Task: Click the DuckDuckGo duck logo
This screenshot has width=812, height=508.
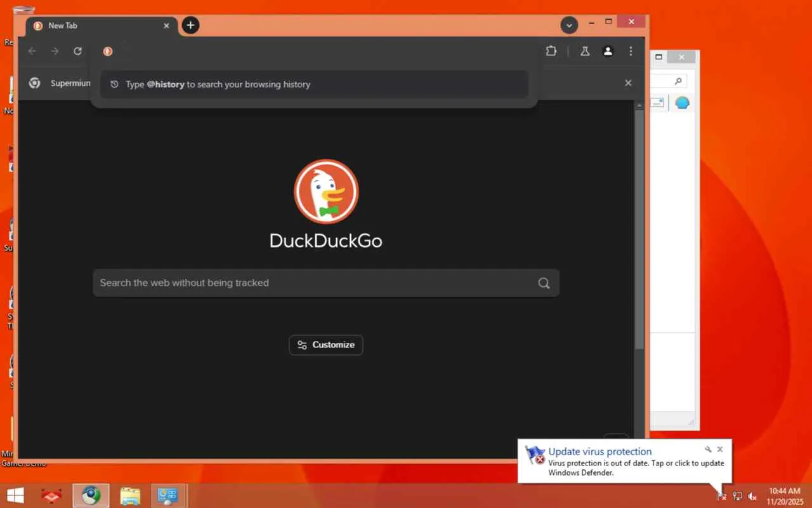Action: click(x=326, y=192)
